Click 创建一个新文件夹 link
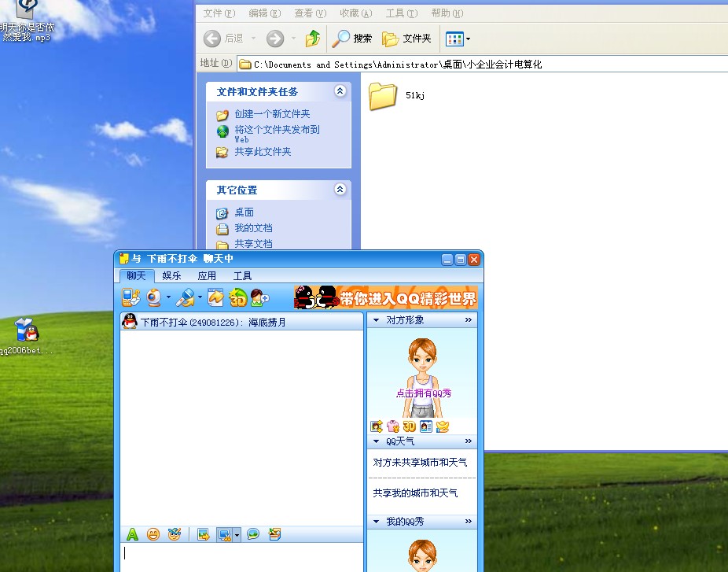Screen dimensions: 728x572 coord(272,114)
